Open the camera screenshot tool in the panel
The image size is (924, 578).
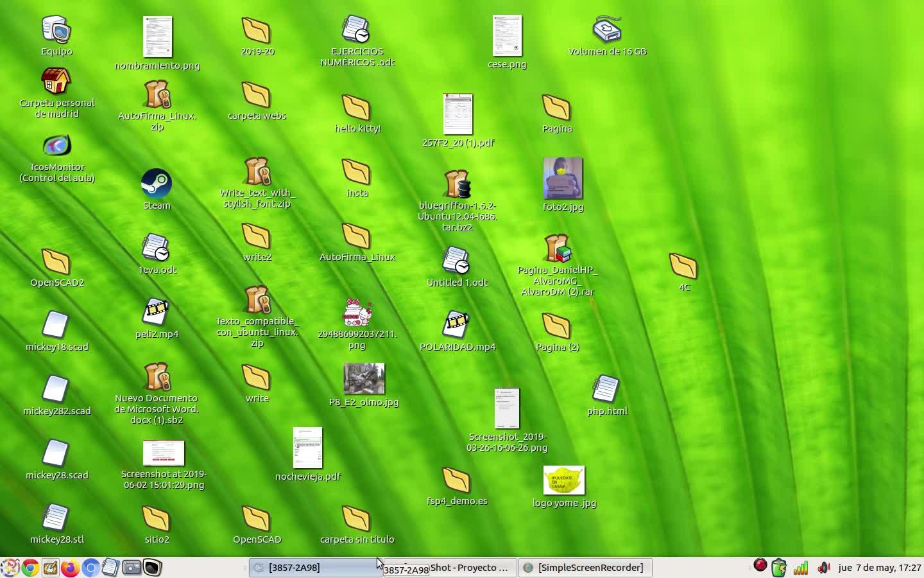coord(132,567)
